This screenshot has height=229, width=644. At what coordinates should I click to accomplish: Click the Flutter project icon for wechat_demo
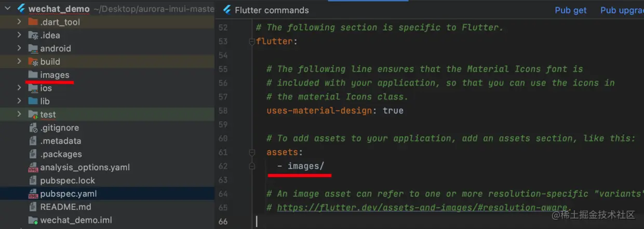coord(21,9)
